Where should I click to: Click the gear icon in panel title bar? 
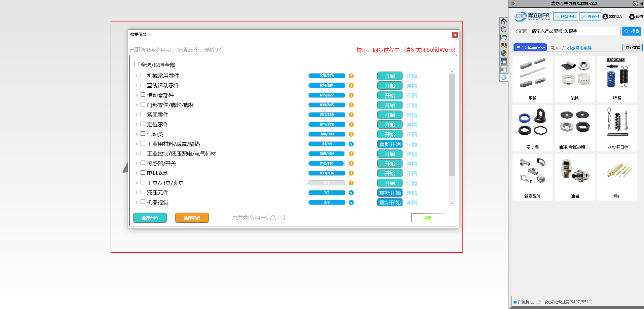635,4
